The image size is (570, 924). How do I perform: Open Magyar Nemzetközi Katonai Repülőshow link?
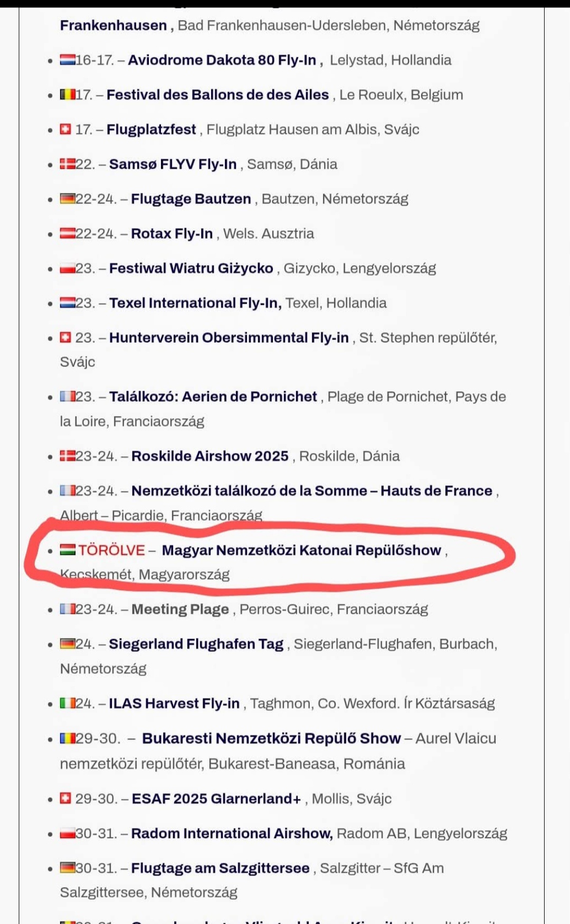pyautogui.click(x=301, y=551)
